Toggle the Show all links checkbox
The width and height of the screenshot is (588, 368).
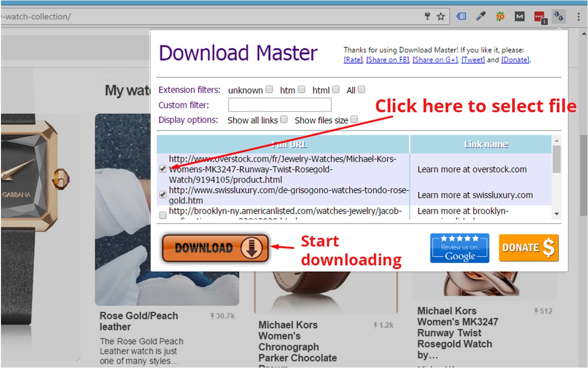click(284, 120)
